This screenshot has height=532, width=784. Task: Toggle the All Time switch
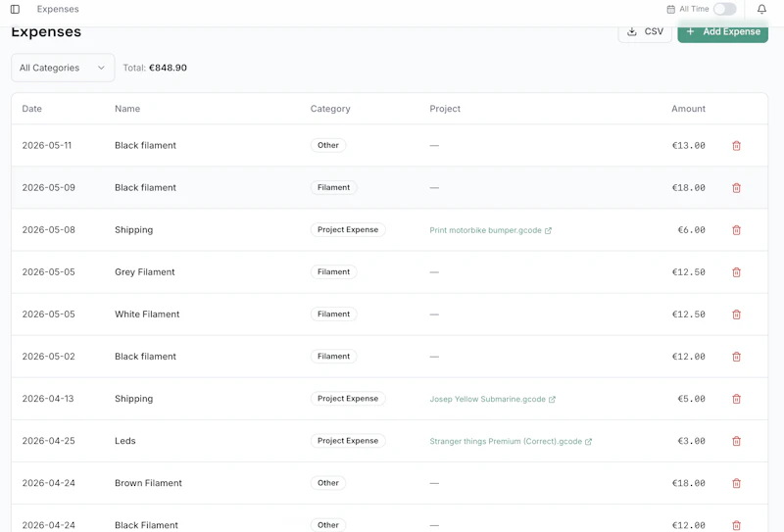coord(724,9)
